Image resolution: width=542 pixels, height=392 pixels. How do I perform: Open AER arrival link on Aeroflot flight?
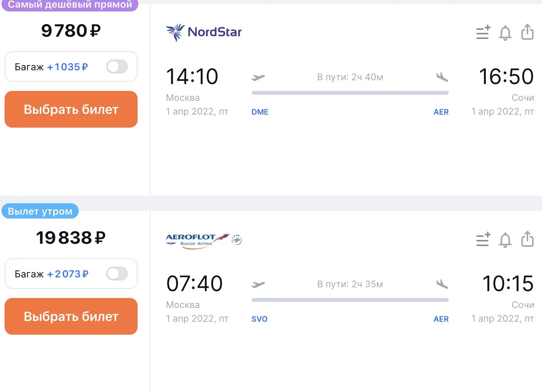coord(441,319)
